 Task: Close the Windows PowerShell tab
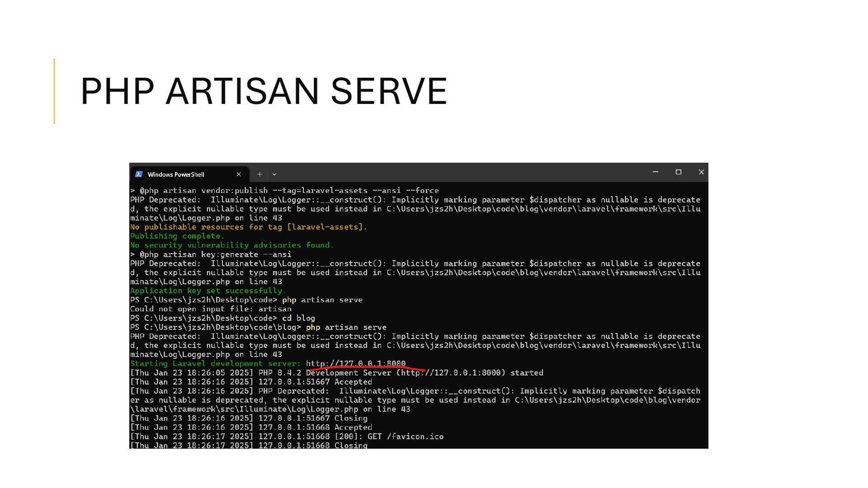coord(239,174)
